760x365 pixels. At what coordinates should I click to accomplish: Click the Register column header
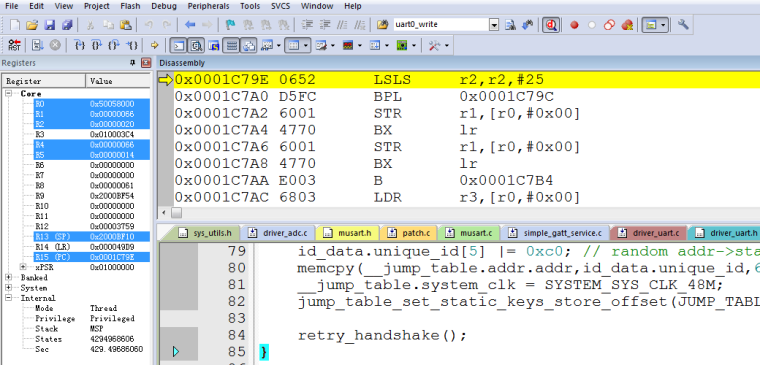click(x=45, y=81)
